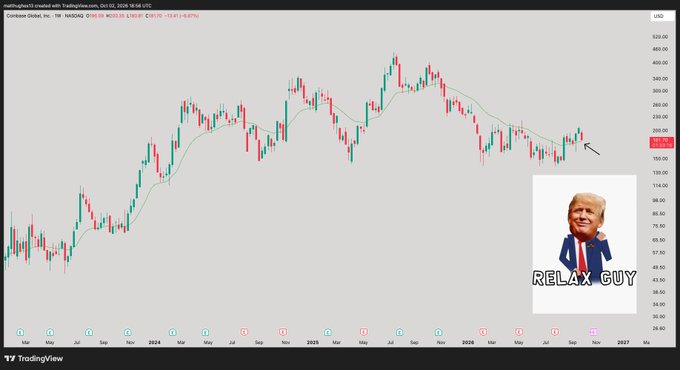The height and width of the screenshot is (370, 680).
Task: Click the 300.00 price axis label
Action: tap(660, 91)
